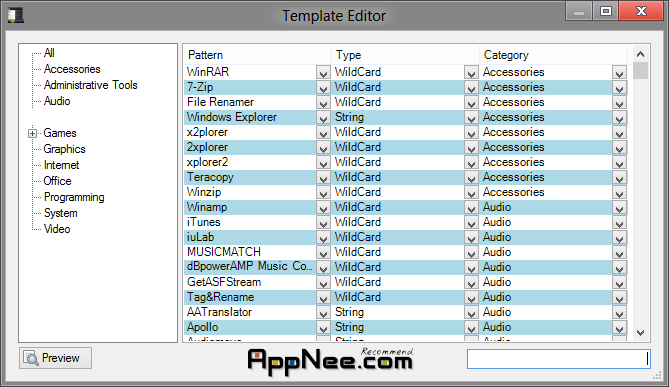This screenshot has width=669, height=387.
Task: Select Games in the category tree
Action: point(60,133)
